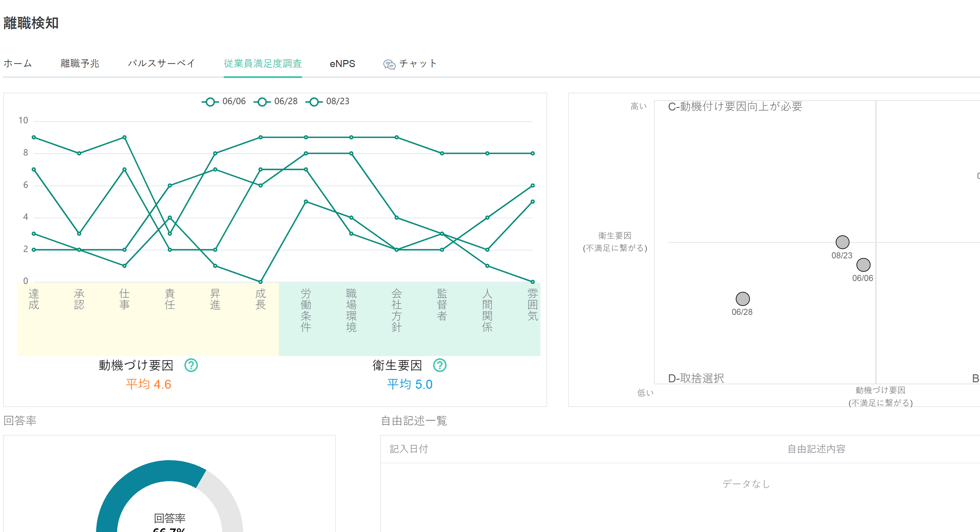980x532 pixels.
Task: Click the C-動機付け要因向上が必要 quadrant label
Action: 735,106
